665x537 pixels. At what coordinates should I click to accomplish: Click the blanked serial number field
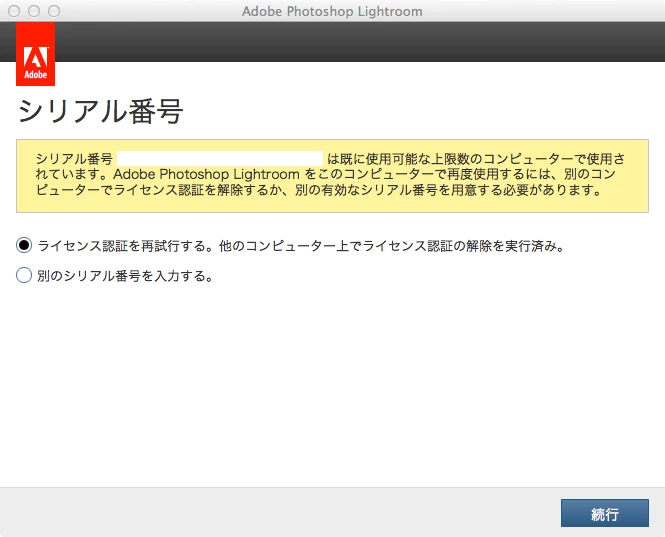(x=220, y=159)
